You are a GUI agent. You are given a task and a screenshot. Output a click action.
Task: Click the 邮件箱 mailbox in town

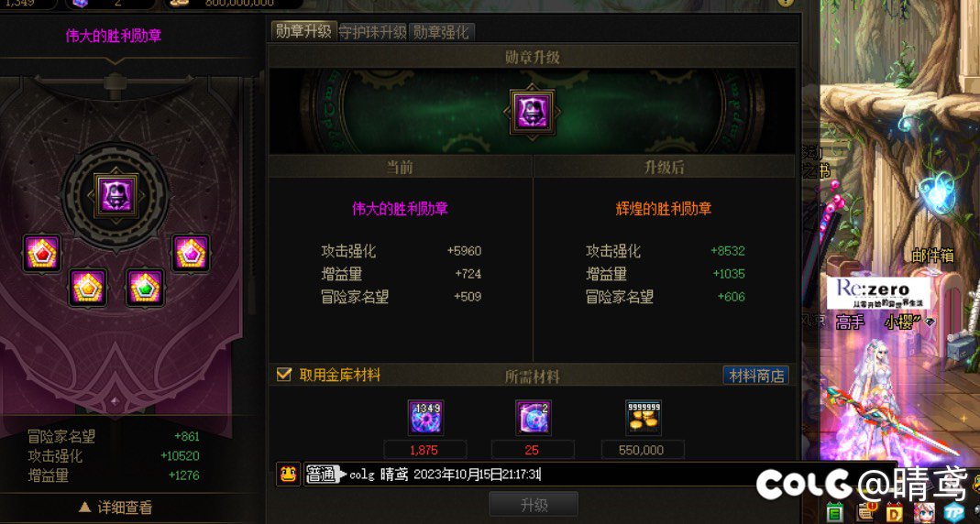[x=932, y=256]
